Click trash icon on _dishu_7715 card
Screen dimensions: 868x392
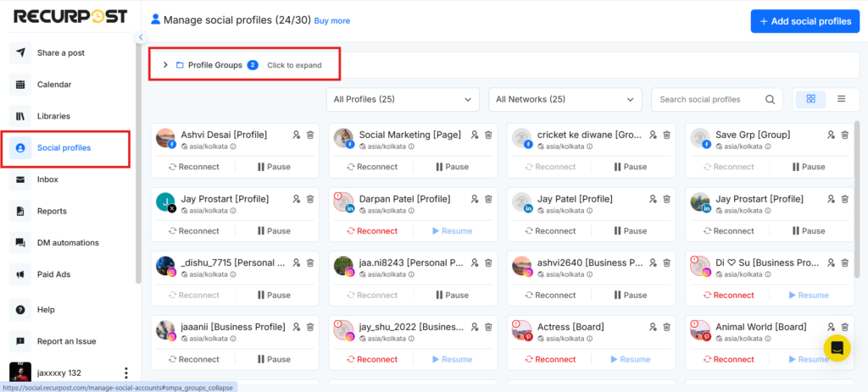tap(310, 262)
